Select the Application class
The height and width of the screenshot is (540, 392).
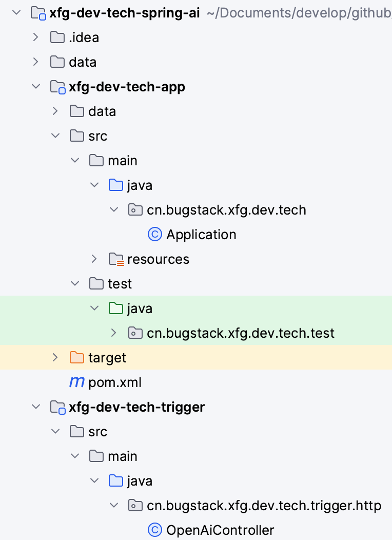pyautogui.click(x=201, y=235)
